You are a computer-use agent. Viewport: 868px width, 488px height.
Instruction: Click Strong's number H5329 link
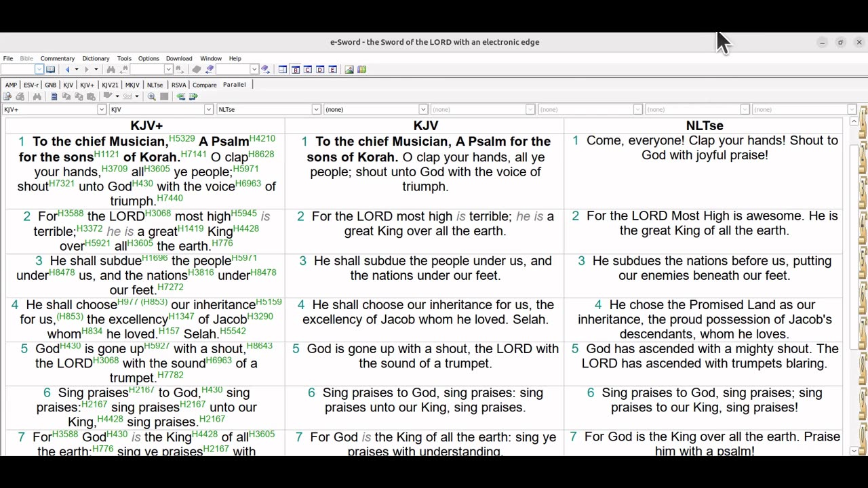(182, 138)
